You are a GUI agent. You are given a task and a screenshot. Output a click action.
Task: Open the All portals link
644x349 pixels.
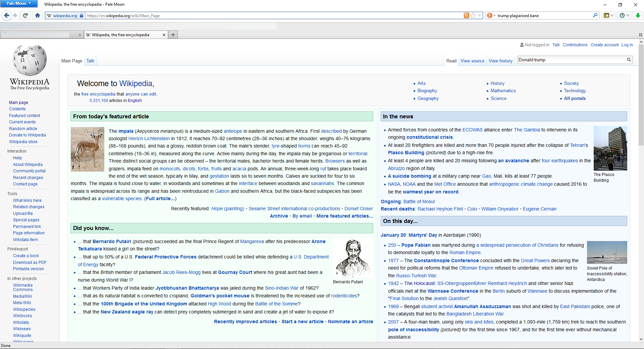[x=575, y=98]
